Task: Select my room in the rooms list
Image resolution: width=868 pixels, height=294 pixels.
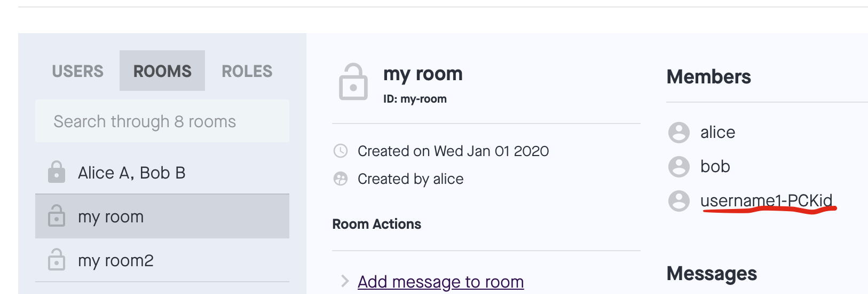Action: pyautogui.click(x=111, y=216)
